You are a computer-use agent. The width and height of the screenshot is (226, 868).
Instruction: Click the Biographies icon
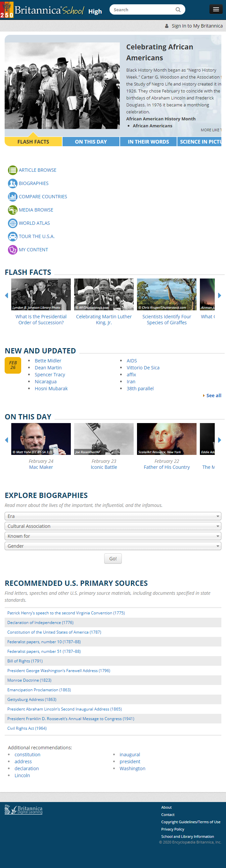pos(13,183)
